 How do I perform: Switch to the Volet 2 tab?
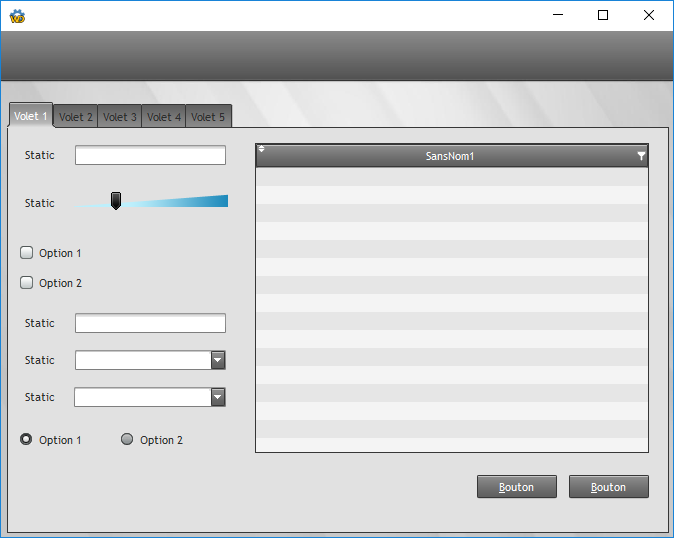tap(76, 117)
